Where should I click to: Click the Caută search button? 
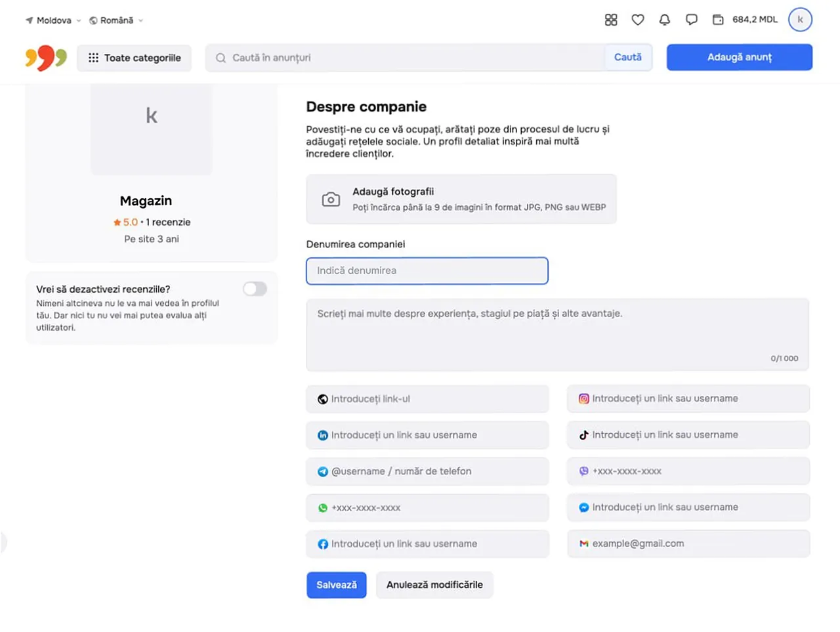(628, 57)
